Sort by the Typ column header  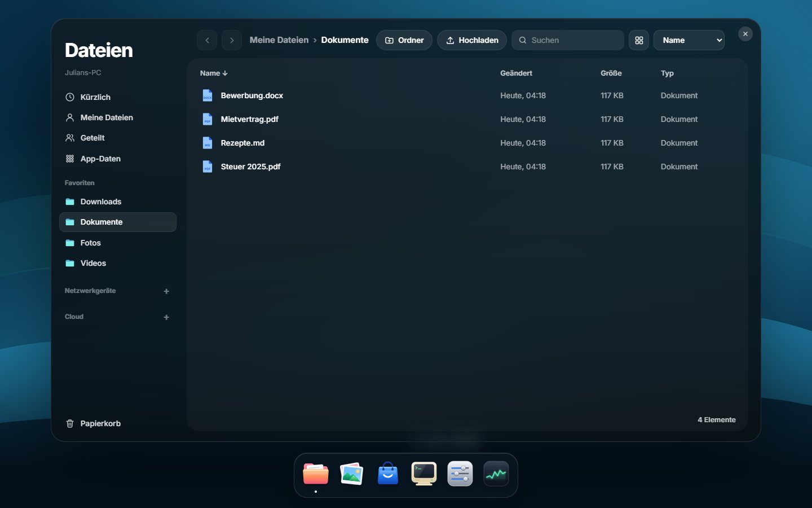click(x=667, y=73)
